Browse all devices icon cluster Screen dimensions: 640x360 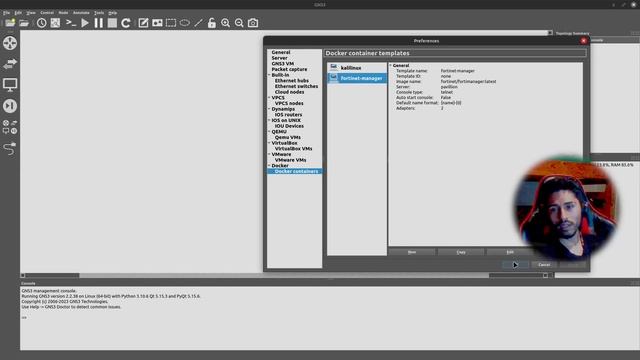pyautogui.click(x=10, y=127)
